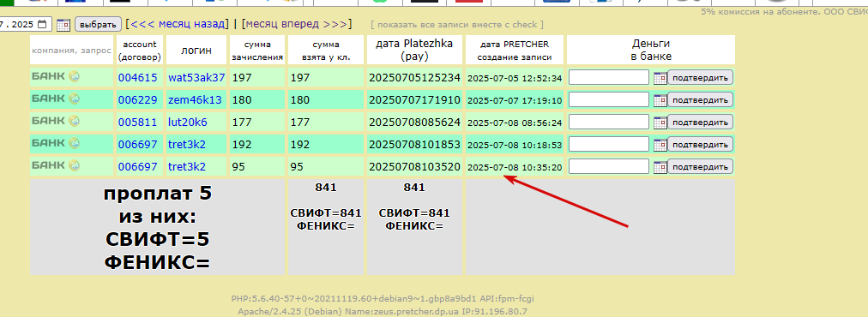Open account 004615 link
The height and width of the screenshot is (317, 868).
138,78
